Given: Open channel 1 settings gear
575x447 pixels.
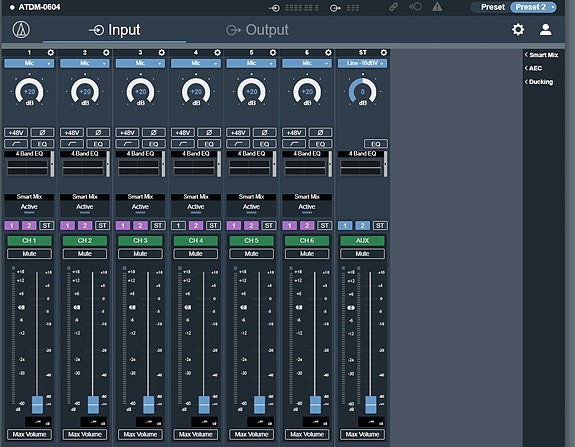Looking at the screenshot, I should (x=51, y=53).
